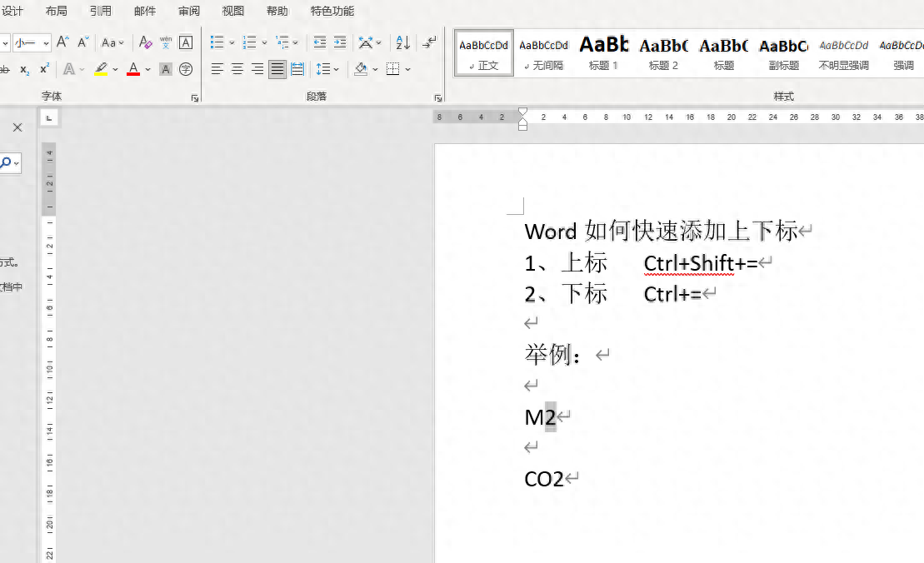Expand the numbering library dropdown arrow

pyautogui.click(x=264, y=42)
